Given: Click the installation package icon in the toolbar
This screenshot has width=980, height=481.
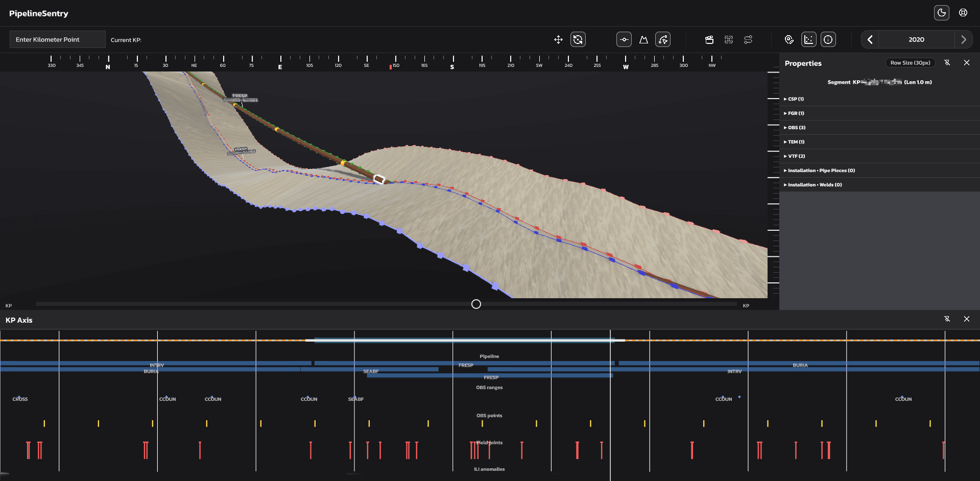Looking at the screenshot, I should point(709,39).
